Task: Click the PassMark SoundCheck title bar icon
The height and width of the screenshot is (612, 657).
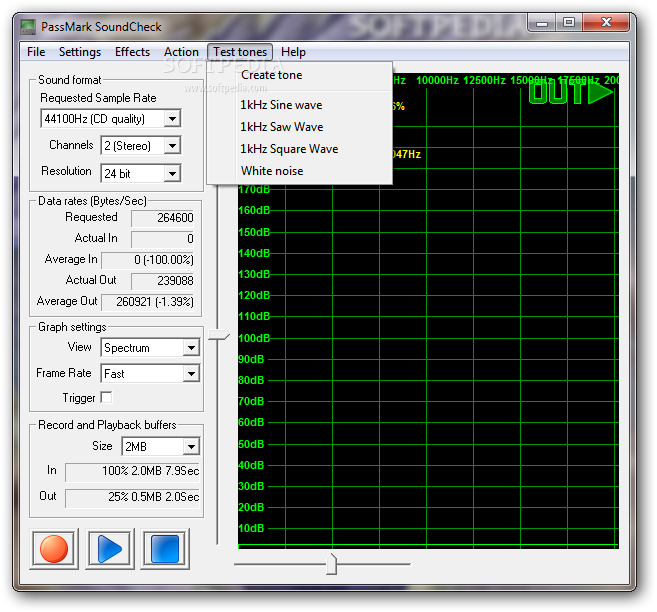Action: (x=28, y=27)
